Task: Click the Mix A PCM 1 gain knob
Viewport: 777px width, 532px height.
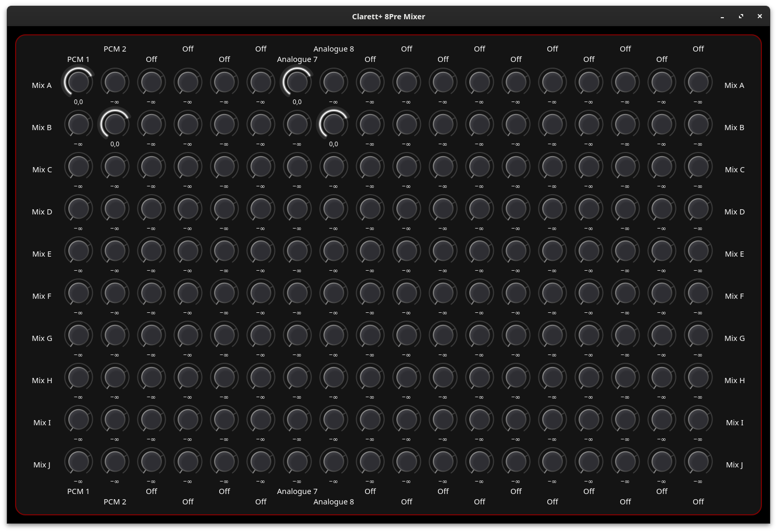Action: [78, 82]
